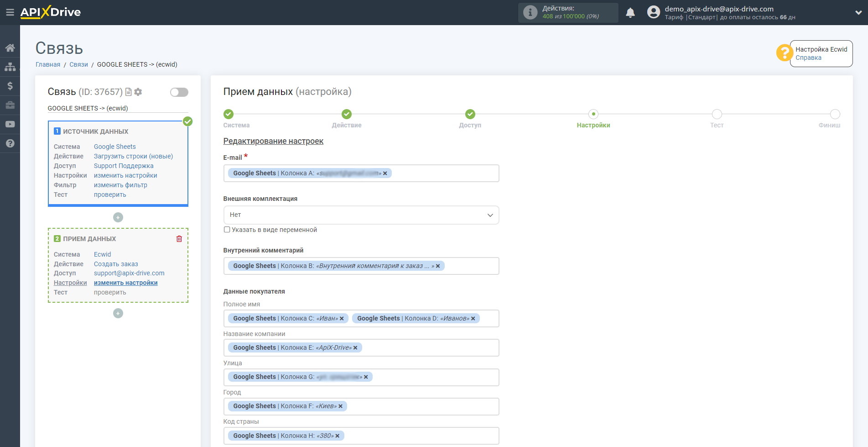Click the Ecwid system link

[103, 254]
